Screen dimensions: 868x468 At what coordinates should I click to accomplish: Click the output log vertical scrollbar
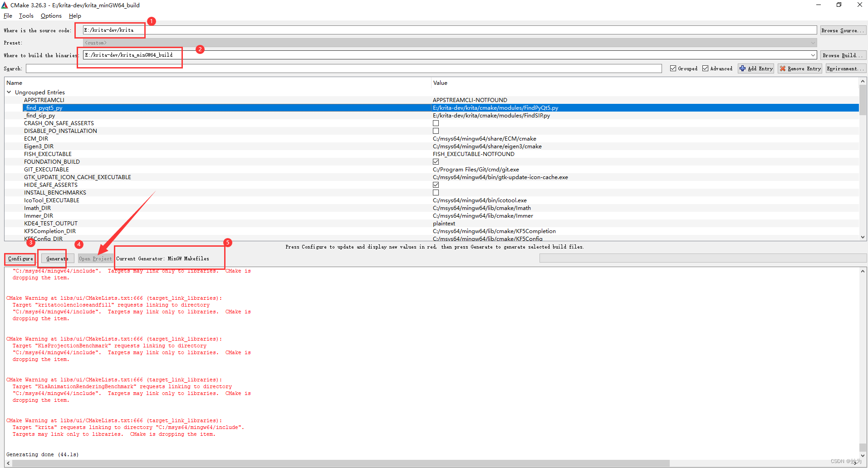[863, 447]
